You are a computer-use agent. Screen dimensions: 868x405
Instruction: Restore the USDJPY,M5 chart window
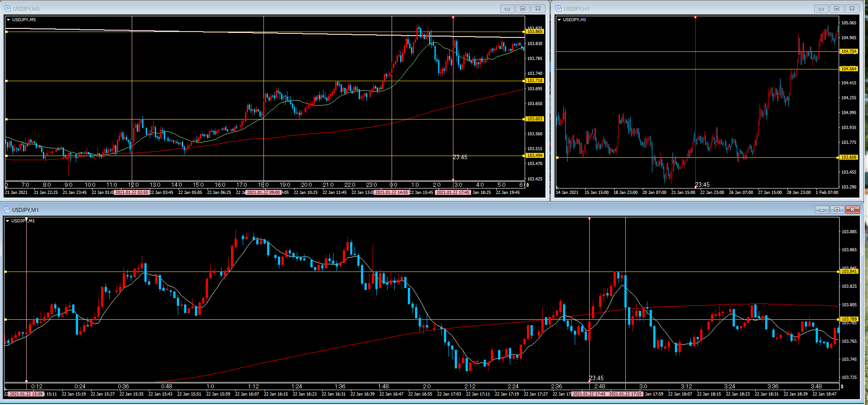pyautogui.click(x=522, y=9)
